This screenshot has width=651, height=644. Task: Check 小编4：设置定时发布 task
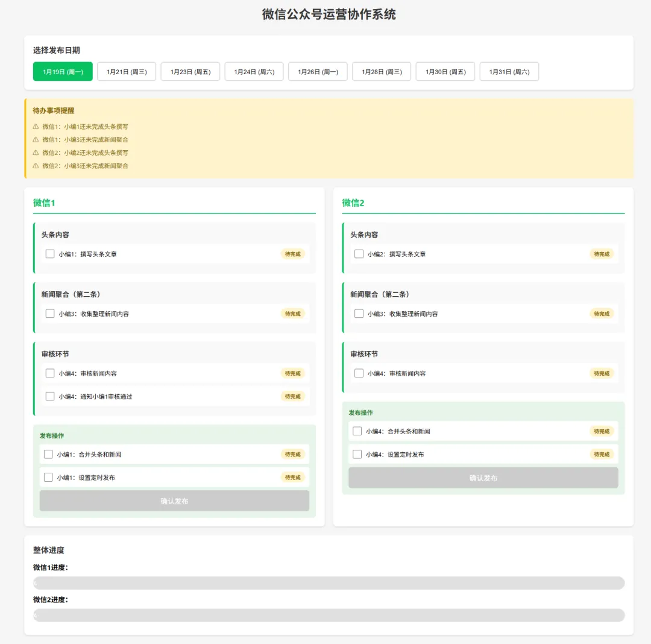click(357, 454)
